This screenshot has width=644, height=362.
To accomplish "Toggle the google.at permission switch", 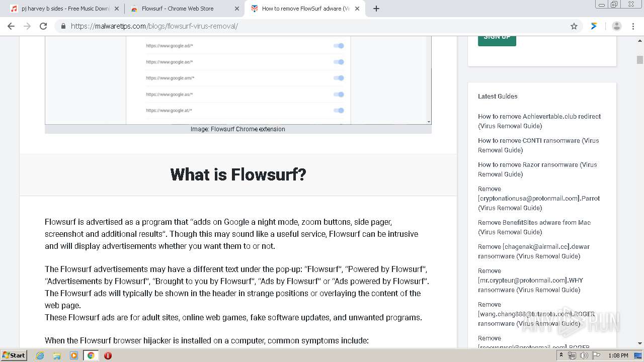I will pyautogui.click(x=340, y=110).
